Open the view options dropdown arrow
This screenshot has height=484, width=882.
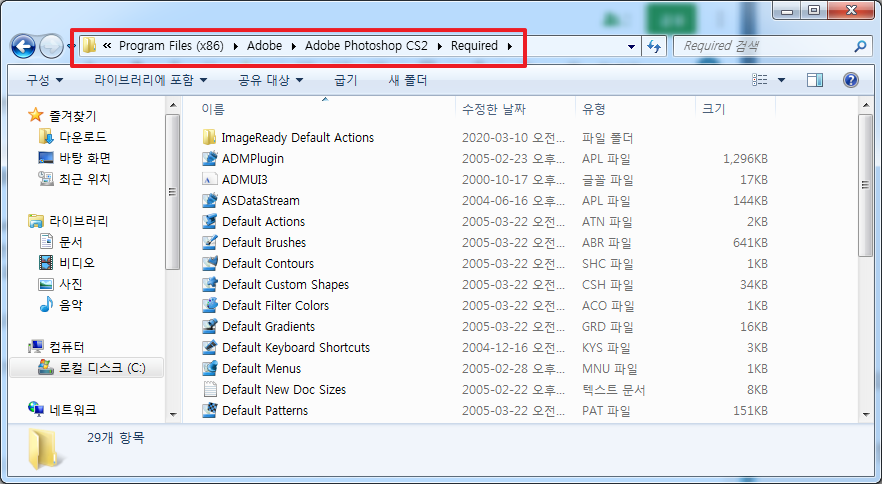tap(781, 80)
